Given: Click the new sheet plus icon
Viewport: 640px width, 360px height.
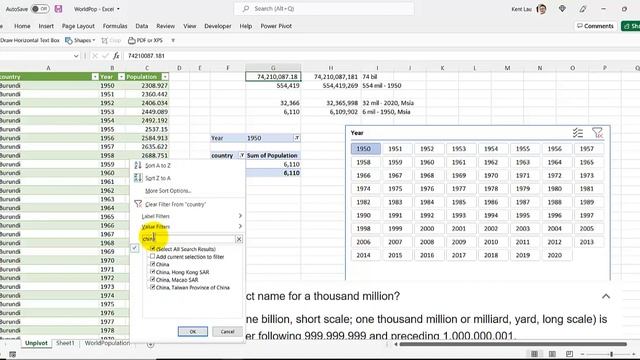Looking at the screenshot, I should (x=150, y=344).
